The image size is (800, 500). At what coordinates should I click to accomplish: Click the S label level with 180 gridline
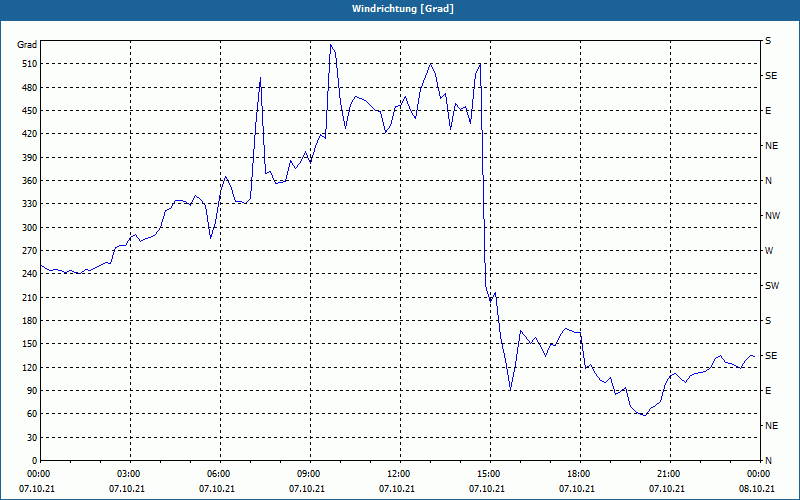coord(768,321)
